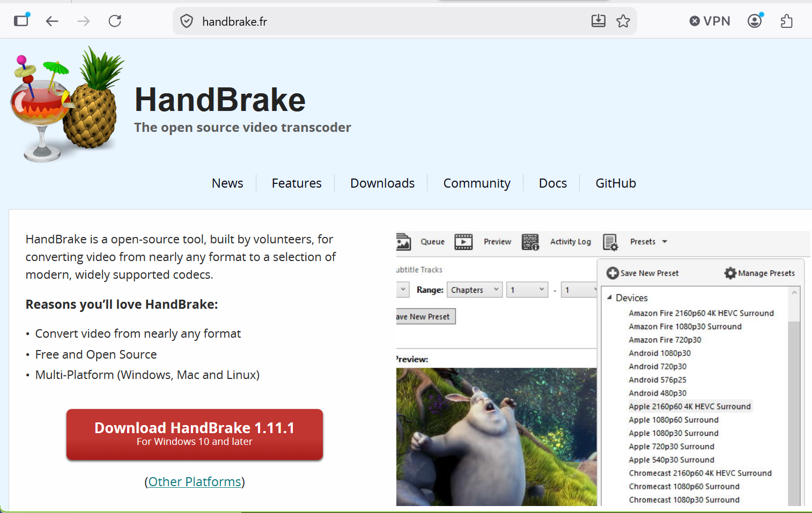Image resolution: width=812 pixels, height=513 pixels.
Task: Click the handbrake.fr address bar field
Action: click(375, 21)
